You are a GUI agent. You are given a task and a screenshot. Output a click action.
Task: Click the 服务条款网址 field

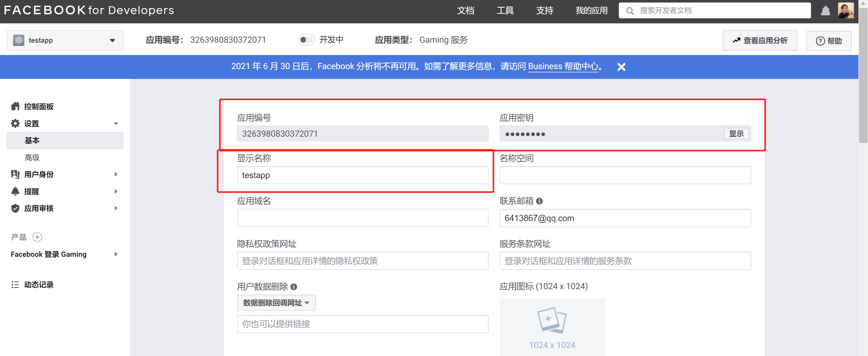(625, 261)
